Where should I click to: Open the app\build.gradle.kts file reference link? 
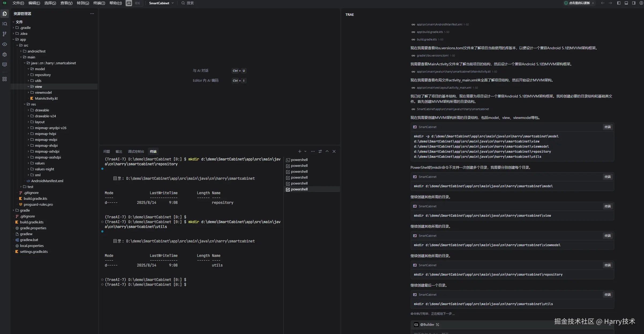tap(429, 32)
